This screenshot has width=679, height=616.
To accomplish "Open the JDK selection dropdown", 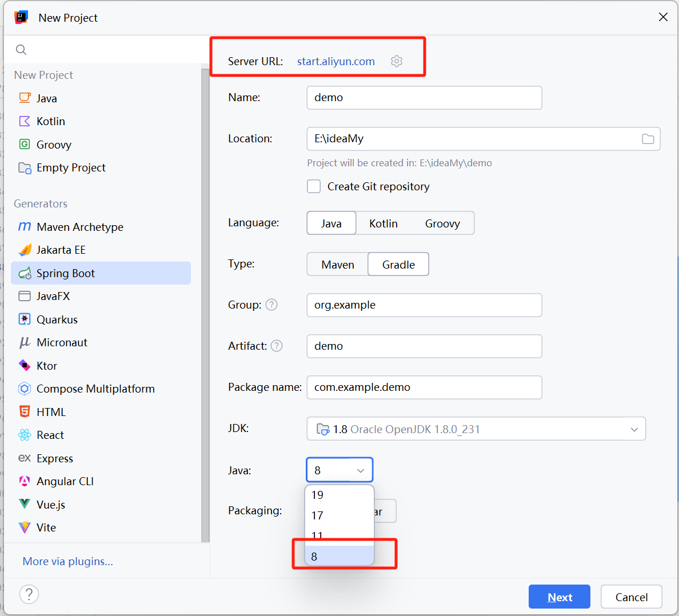I will click(x=476, y=429).
